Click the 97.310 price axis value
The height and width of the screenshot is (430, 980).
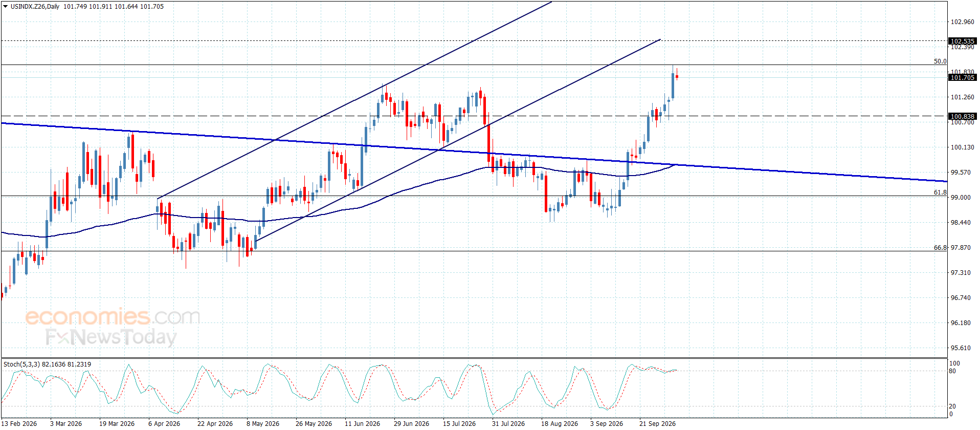tap(960, 273)
